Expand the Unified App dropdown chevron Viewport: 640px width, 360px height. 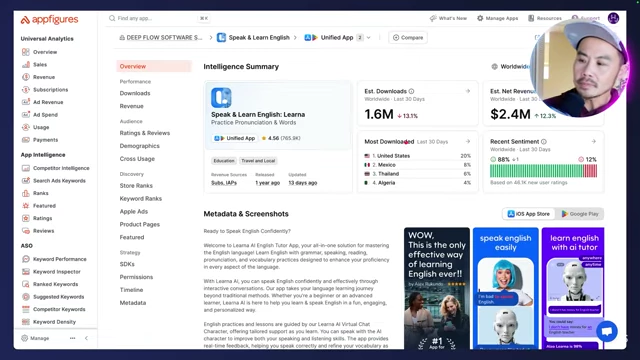(369, 38)
